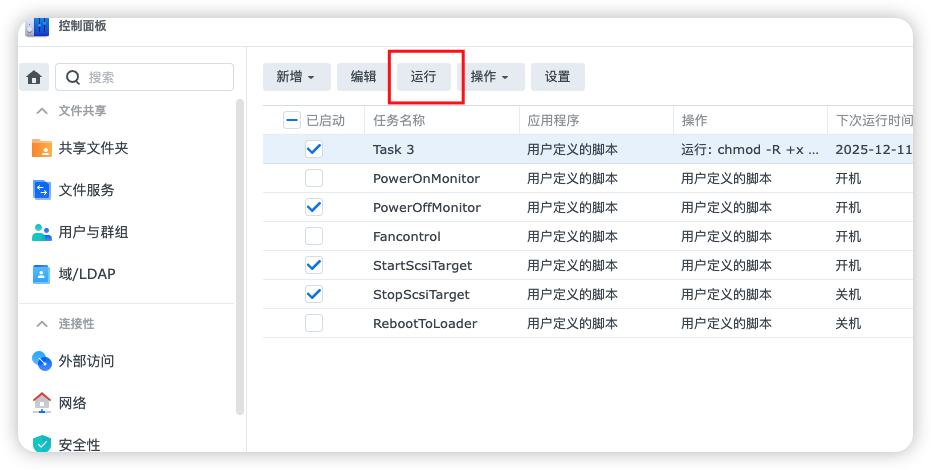Open the 新增 (Create) dropdown
931x470 pixels.
[296, 77]
